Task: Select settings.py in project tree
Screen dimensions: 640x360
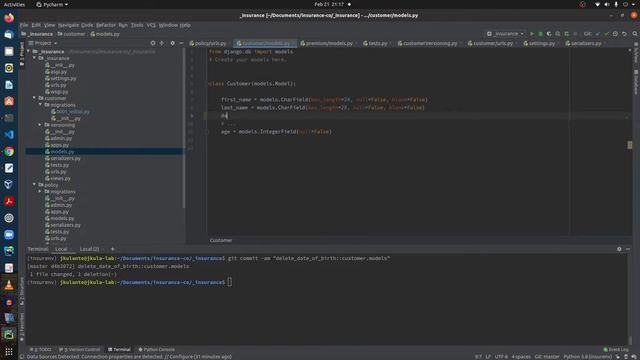Action: point(60,78)
